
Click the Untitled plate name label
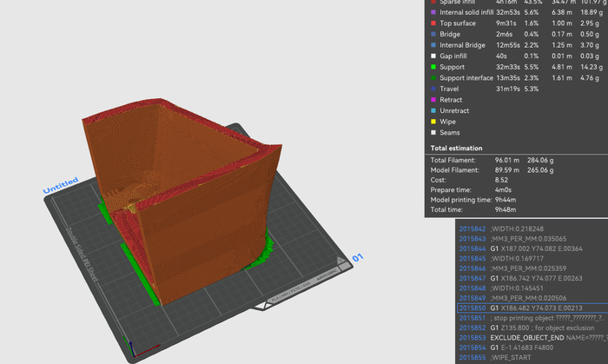tap(61, 187)
